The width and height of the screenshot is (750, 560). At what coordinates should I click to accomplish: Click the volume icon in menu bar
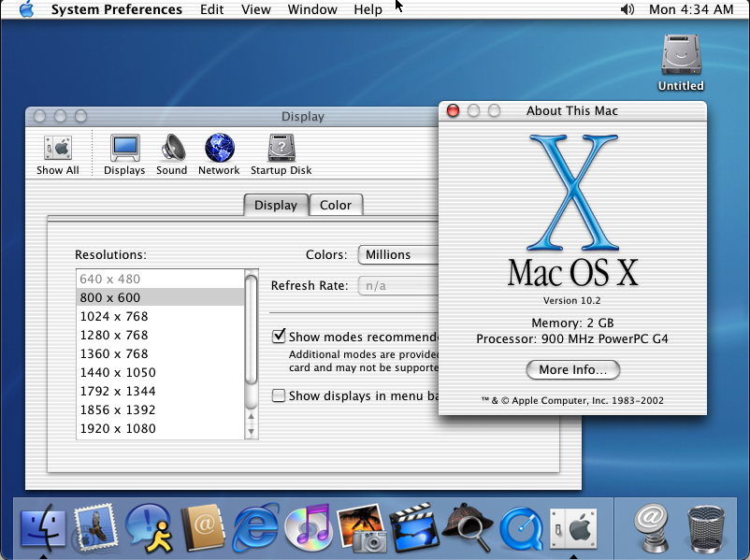[x=627, y=9]
